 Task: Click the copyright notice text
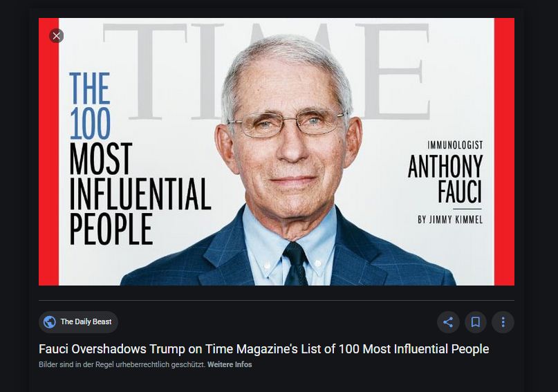pos(122,365)
